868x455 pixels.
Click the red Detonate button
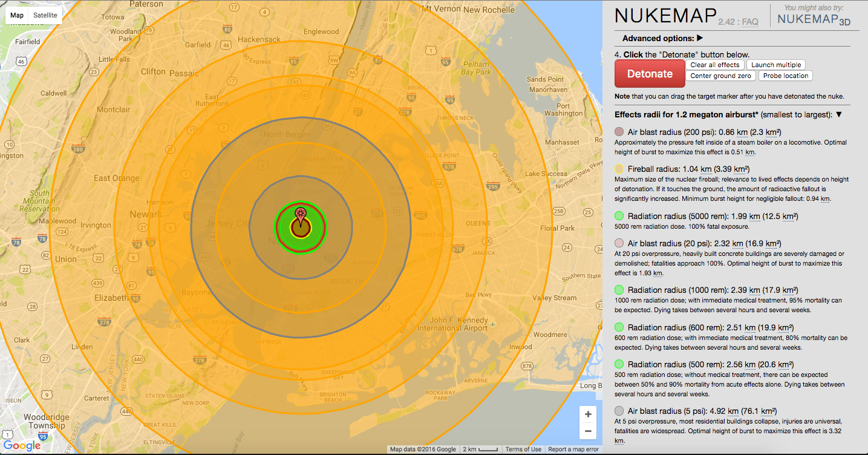point(650,74)
